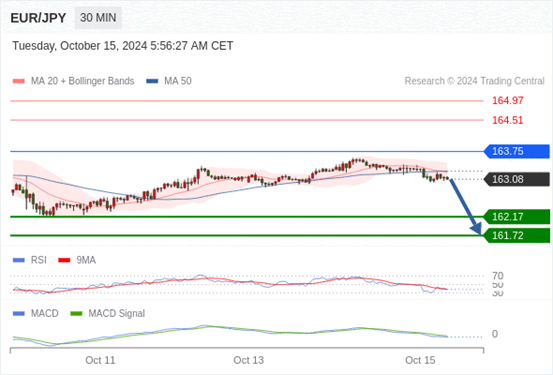Select the chart timestamp text
Image resolution: width=553 pixels, height=375 pixels.
(x=123, y=46)
